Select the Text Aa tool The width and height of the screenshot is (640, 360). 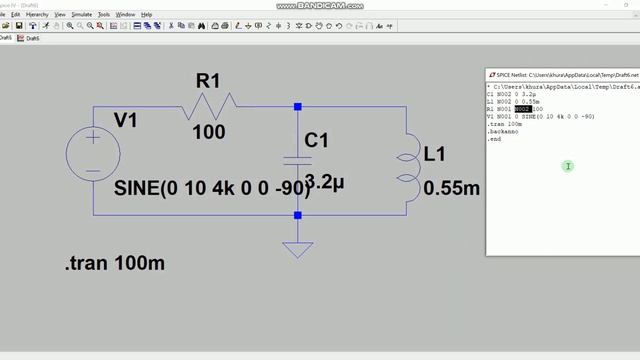point(380,26)
